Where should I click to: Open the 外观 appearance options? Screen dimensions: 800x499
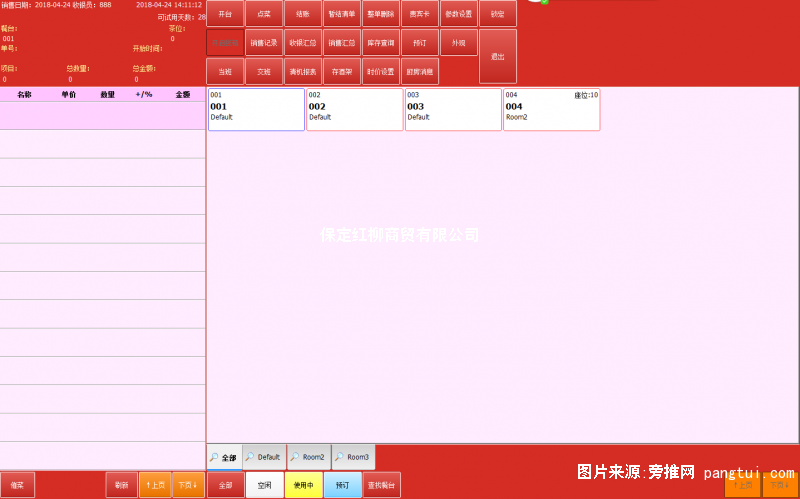(x=458, y=43)
